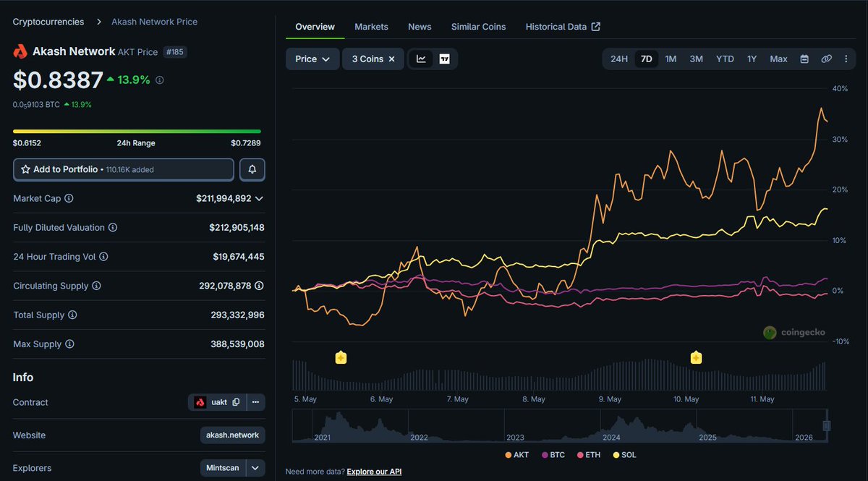This screenshot has height=481, width=868.
Task: Select the Max time range
Action: pos(778,59)
